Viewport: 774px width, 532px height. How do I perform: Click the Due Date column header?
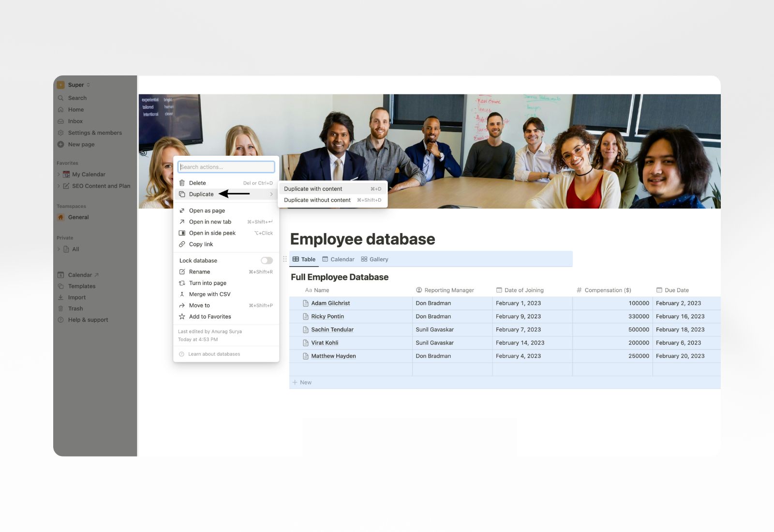[x=672, y=290]
